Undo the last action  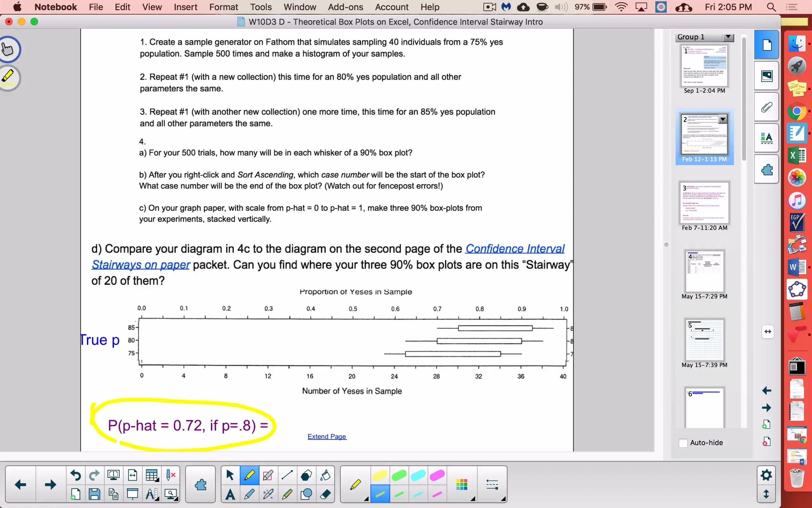pyautogui.click(x=75, y=475)
